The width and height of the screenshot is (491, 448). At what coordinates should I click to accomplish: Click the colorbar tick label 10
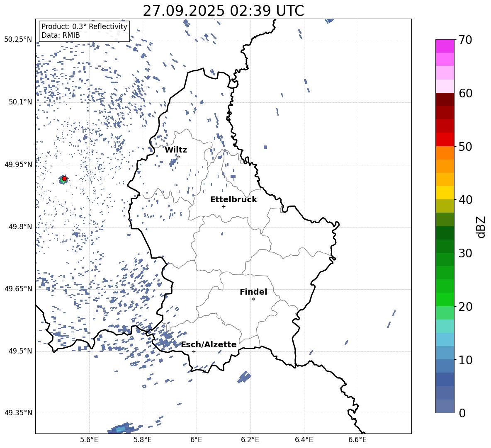(465, 360)
